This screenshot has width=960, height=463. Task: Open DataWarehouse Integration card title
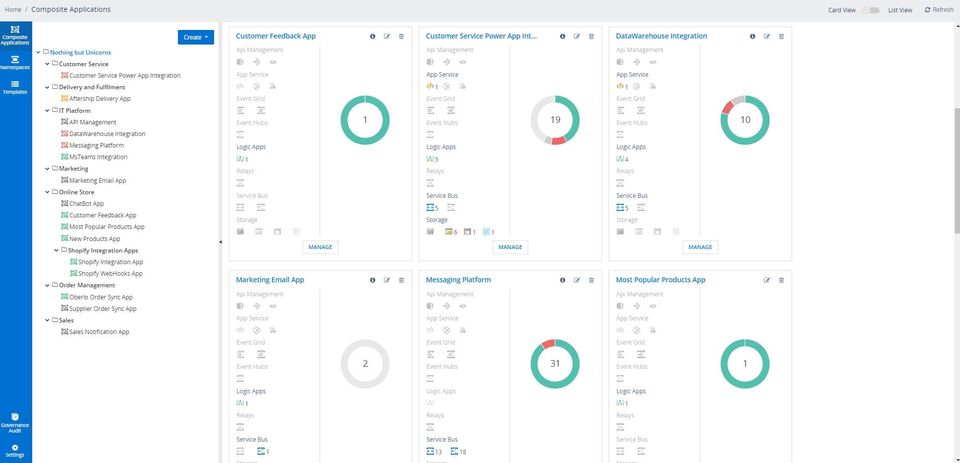[x=661, y=36]
